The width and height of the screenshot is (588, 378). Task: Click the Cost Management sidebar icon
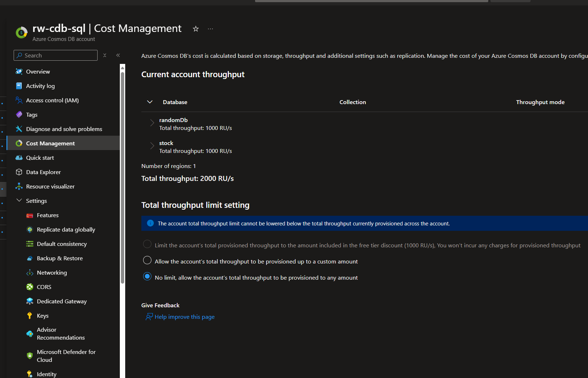click(19, 143)
